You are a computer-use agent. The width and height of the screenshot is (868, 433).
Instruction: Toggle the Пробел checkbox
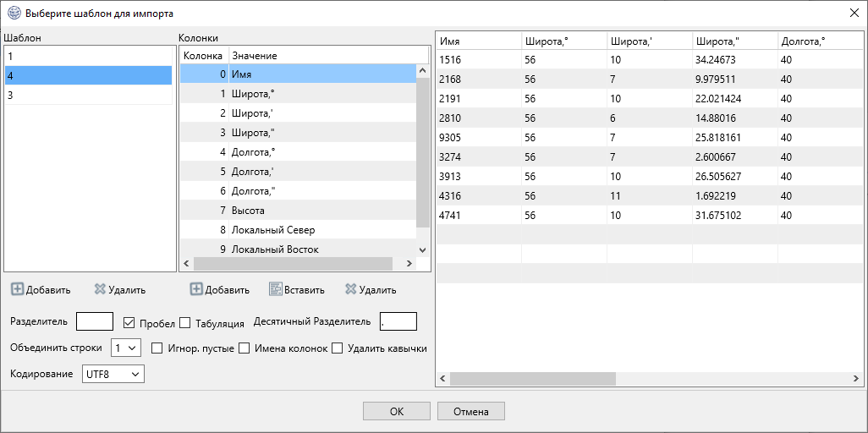tap(129, 322)
